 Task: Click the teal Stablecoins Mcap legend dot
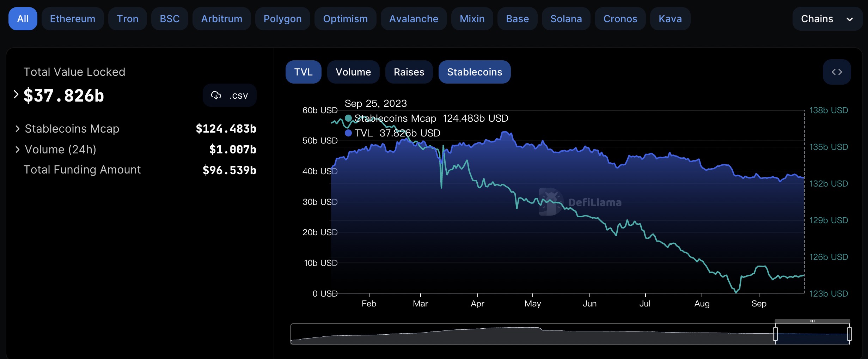348,118
